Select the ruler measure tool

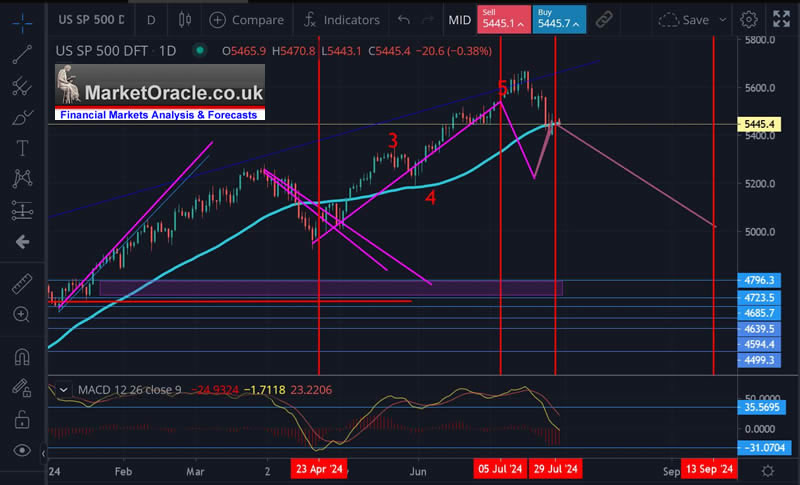click(22, 284)
